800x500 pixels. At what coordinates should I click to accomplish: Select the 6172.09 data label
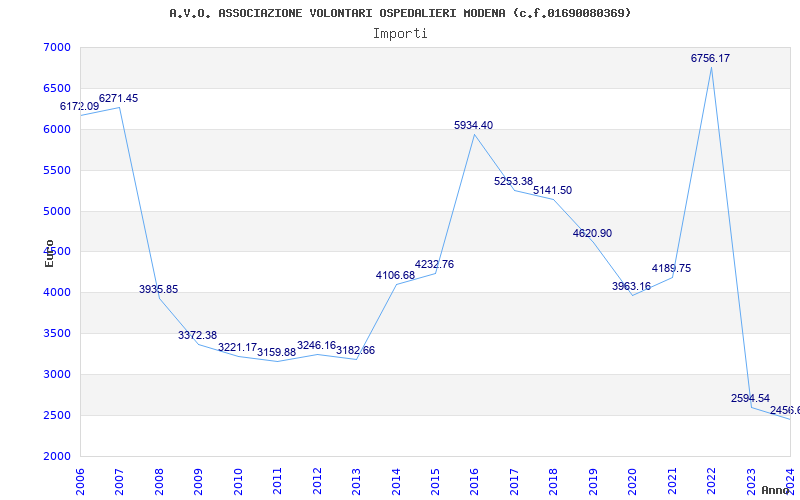coord(80,107)
